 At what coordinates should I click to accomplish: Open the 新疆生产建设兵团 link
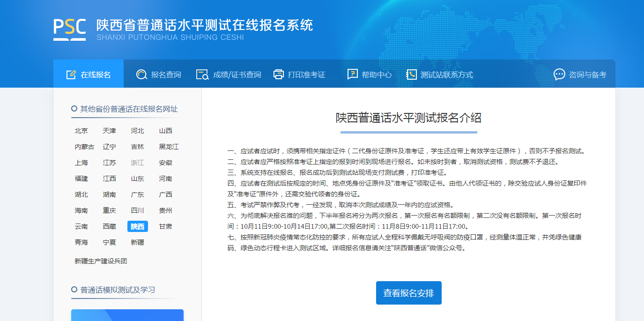click(x=101, y=261)
